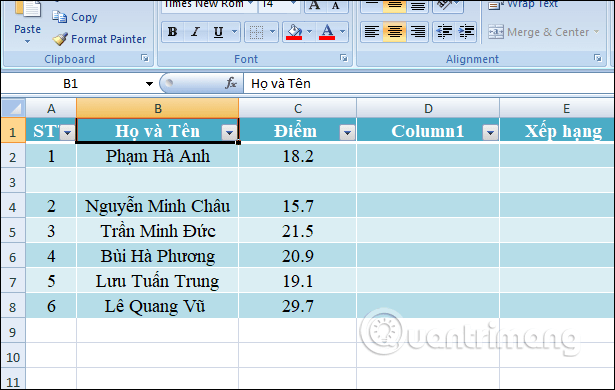Click Increase Indent icon
The image size is (615, 390).
click(x=466, y=32)
